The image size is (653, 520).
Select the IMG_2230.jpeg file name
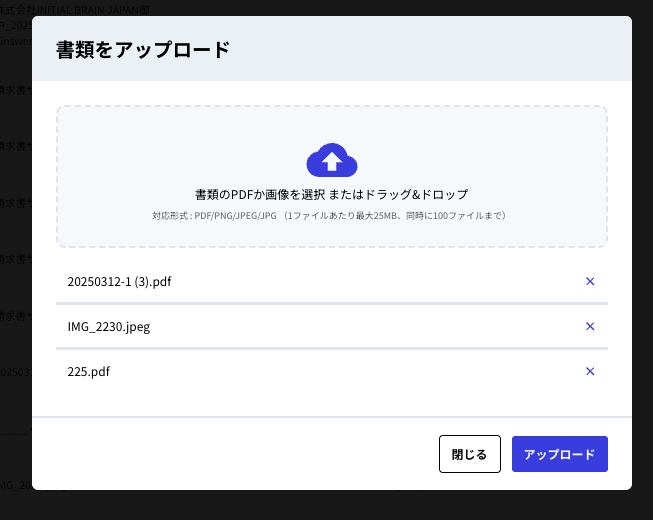click(109, 327)
